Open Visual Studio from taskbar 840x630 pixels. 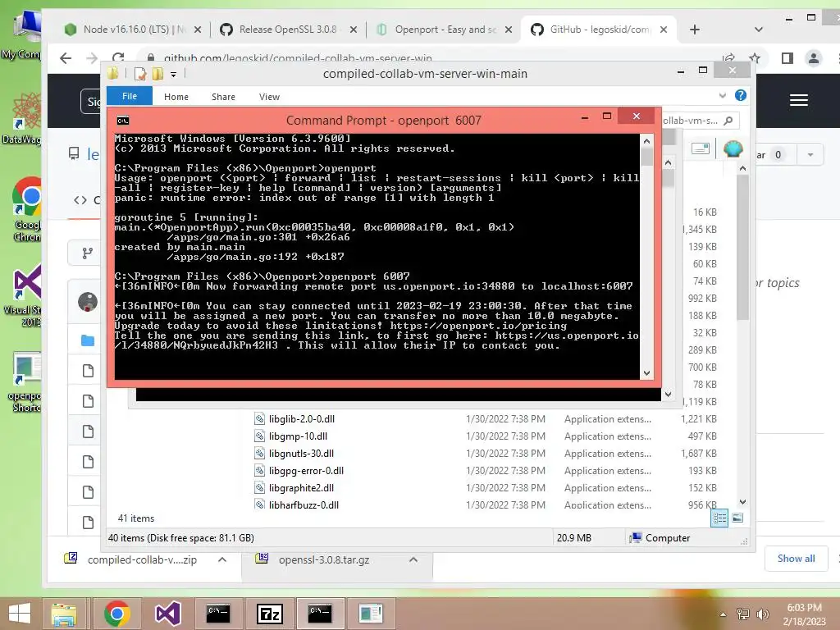[167, 614]
